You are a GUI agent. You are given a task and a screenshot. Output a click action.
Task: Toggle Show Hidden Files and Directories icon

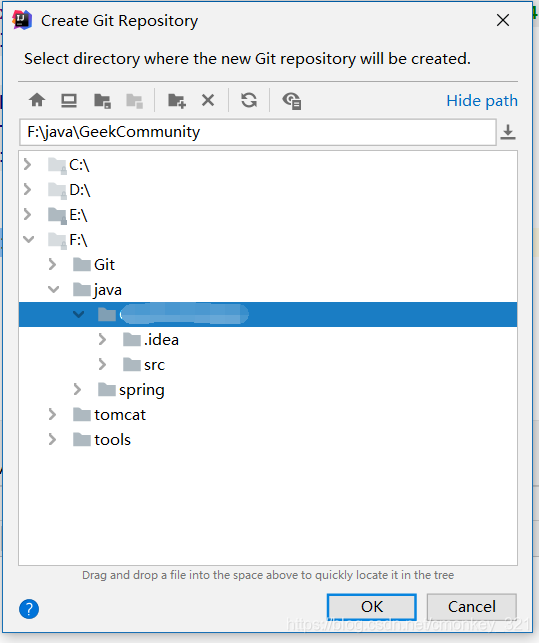(292, 100)
